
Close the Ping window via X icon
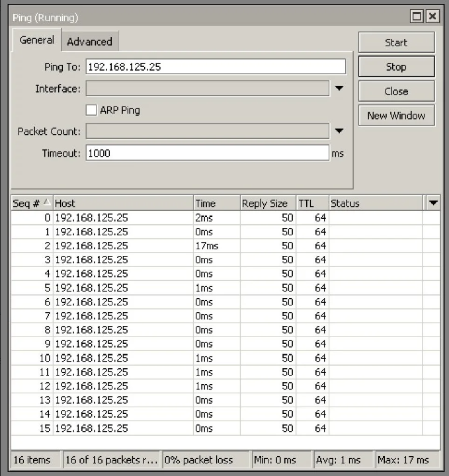[432, 17]
